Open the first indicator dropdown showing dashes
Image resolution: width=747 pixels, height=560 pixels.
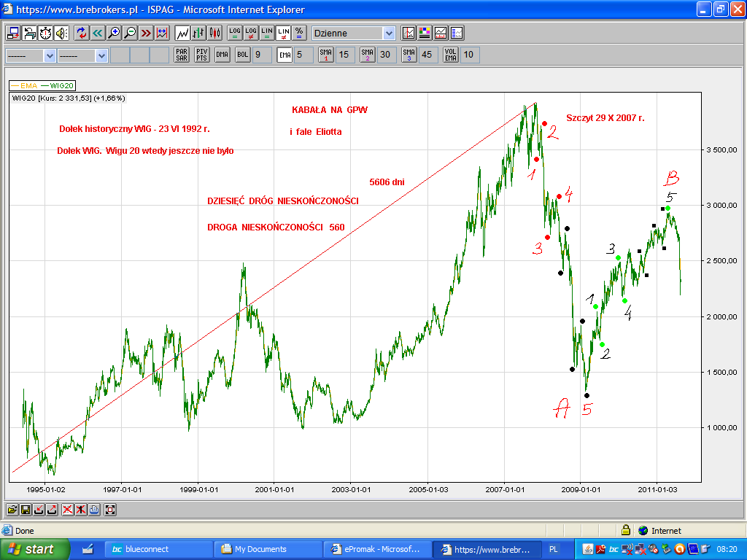tap(31, 55)
